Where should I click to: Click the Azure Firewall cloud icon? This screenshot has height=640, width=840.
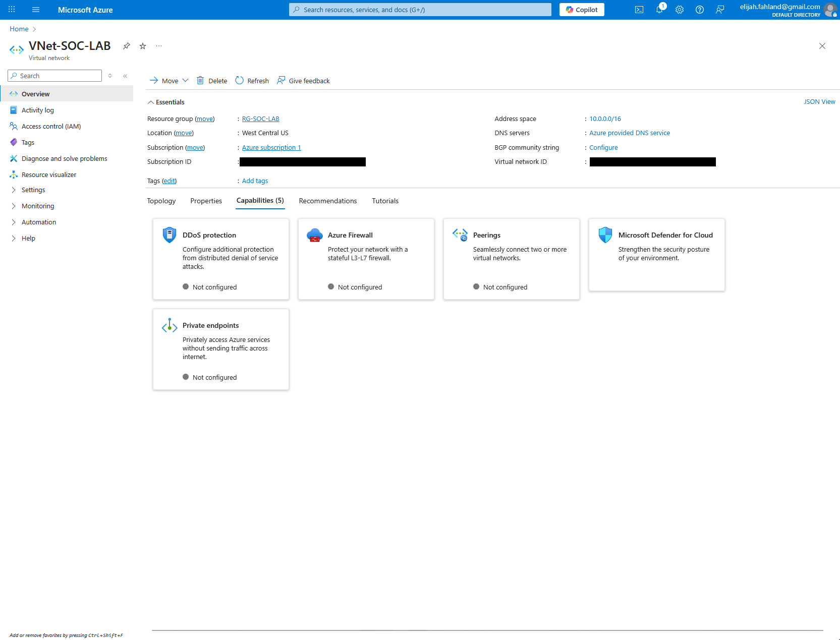coord(315,235)
